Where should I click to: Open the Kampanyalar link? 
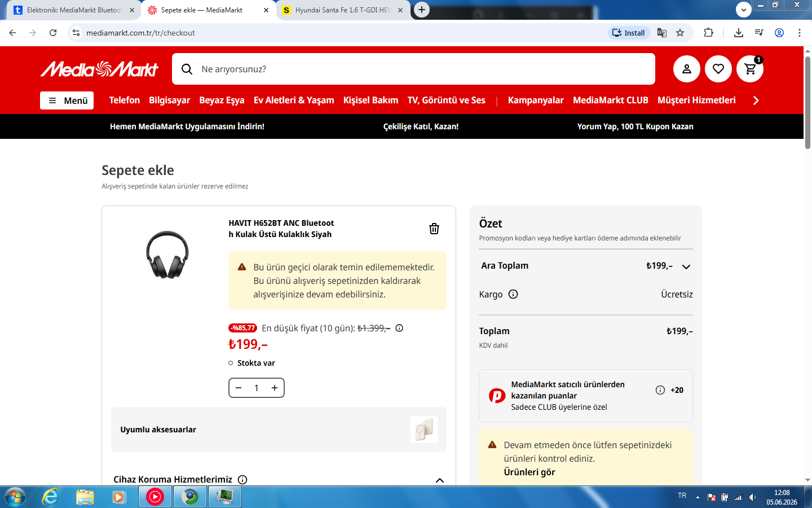tap(536, 100)
